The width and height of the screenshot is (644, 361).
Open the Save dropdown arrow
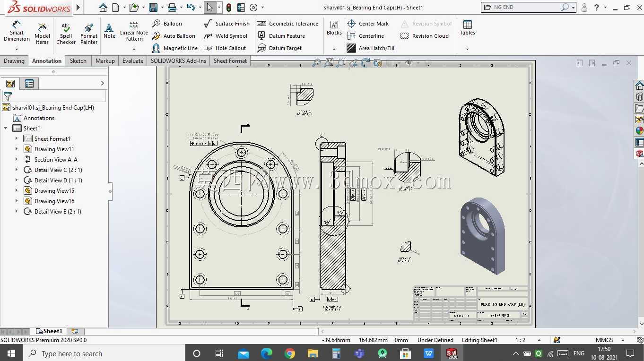tap(162, 8)
